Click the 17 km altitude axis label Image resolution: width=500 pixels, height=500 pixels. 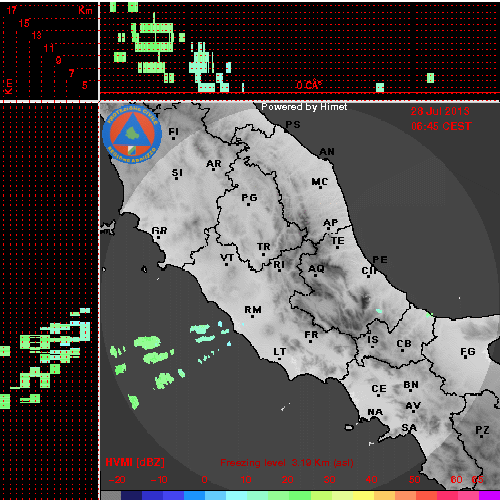click(x=12, y=10)
